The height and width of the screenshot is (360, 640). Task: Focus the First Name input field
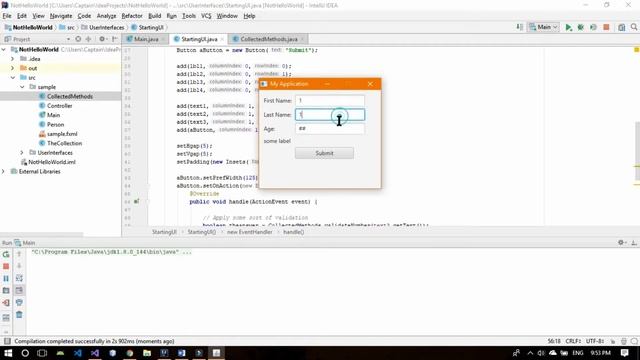(x=330, y=100)
